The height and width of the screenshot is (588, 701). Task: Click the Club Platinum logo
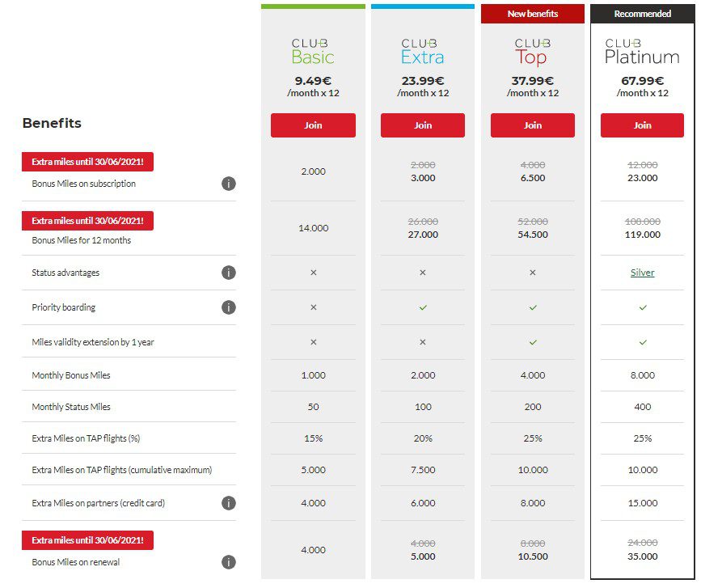point(642,52)
